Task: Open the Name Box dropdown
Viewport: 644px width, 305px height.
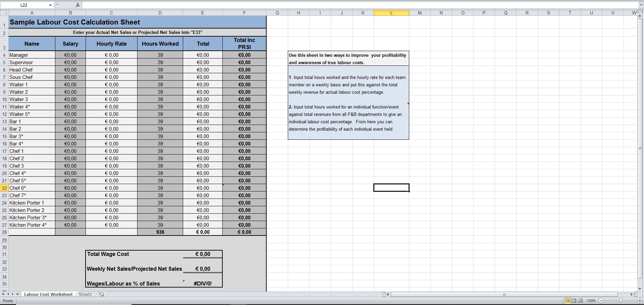Action: coord(50,5)
